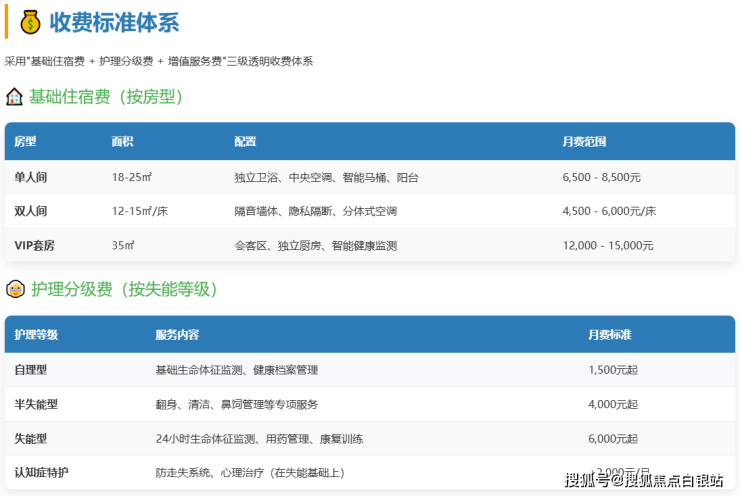Select the VIP套房 row label
This screenshot has height=496, width=740.
[x=34, y=245]
